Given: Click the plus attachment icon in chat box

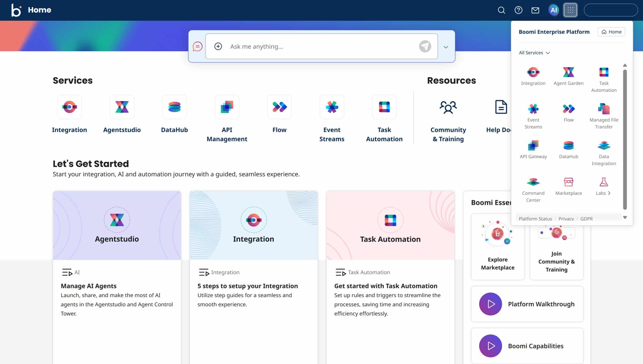Looking at the screenshot, I should (x=218, y=46).
